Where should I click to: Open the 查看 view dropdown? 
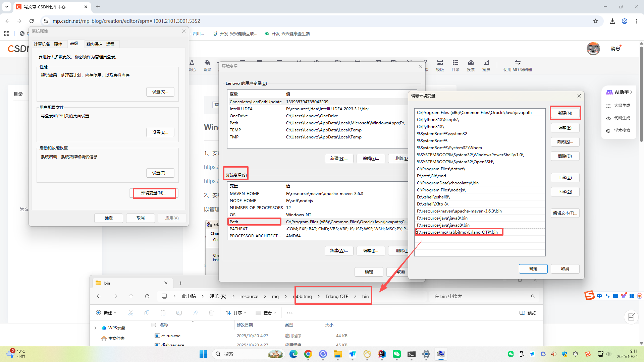[266, 313]
